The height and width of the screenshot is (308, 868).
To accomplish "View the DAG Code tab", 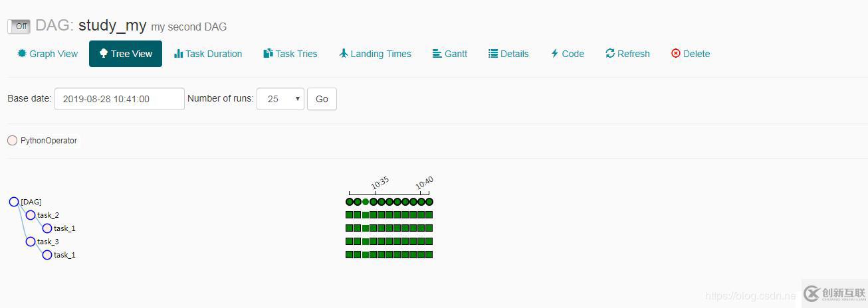I will tap(567, 54).
